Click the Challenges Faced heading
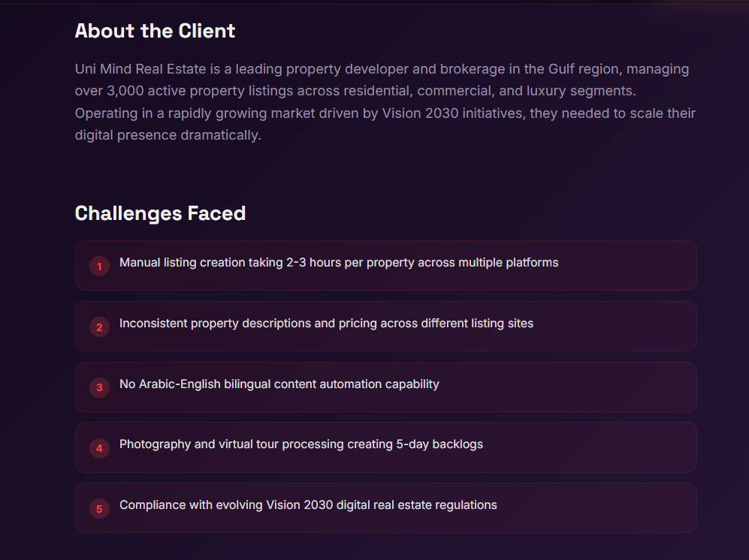Screen dimensions: 749x560 pos(160,213)
